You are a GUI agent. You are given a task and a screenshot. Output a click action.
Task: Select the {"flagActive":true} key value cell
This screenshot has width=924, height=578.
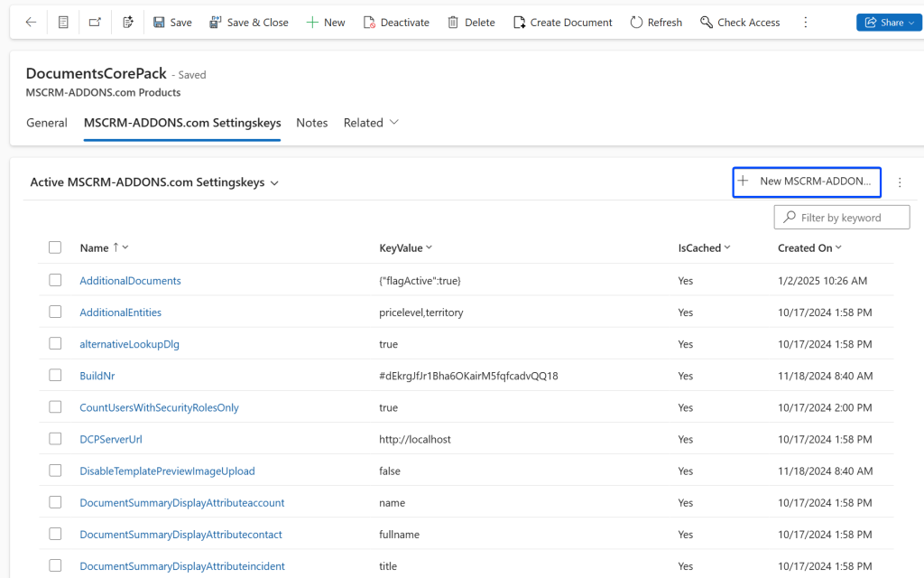pyautogui.click(x=420, y=281)
